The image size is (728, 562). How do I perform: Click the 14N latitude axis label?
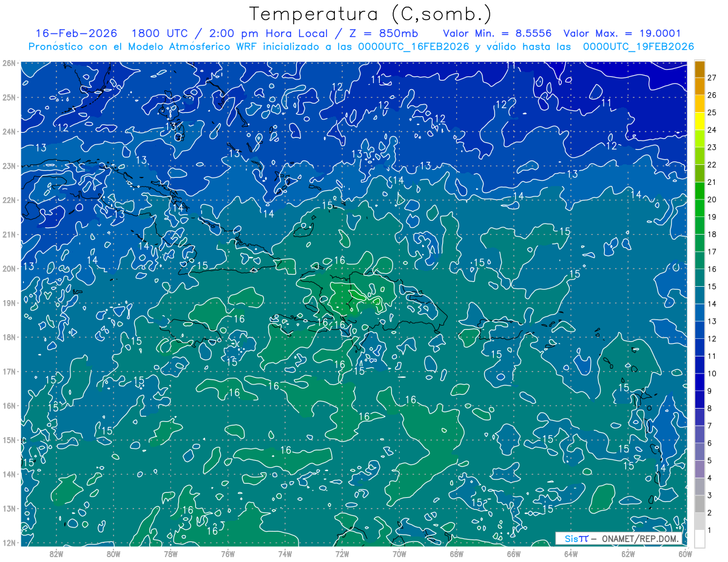pos(9,474)
